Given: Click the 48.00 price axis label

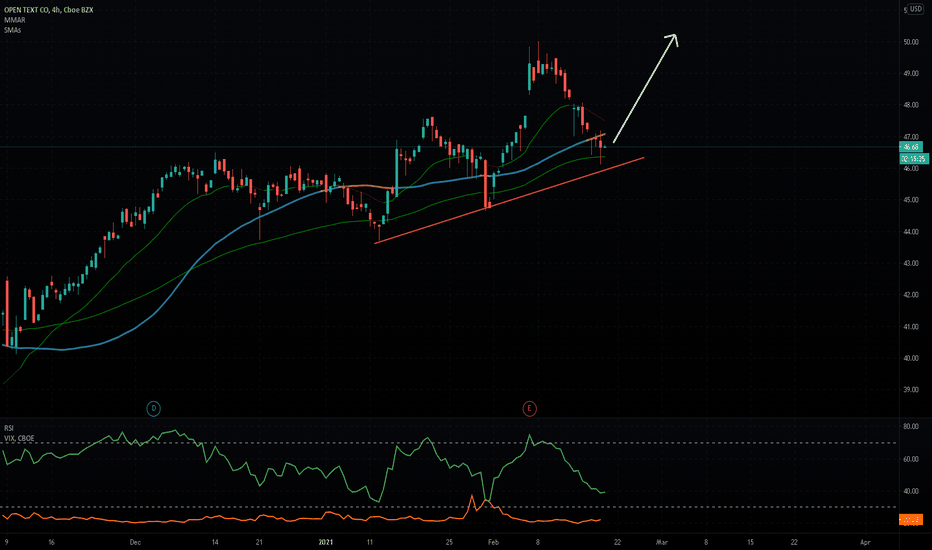Looking at the screenshot, I should 911,105.
